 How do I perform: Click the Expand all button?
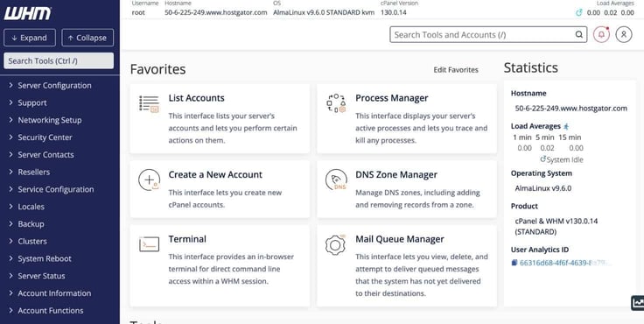(30, 38)
